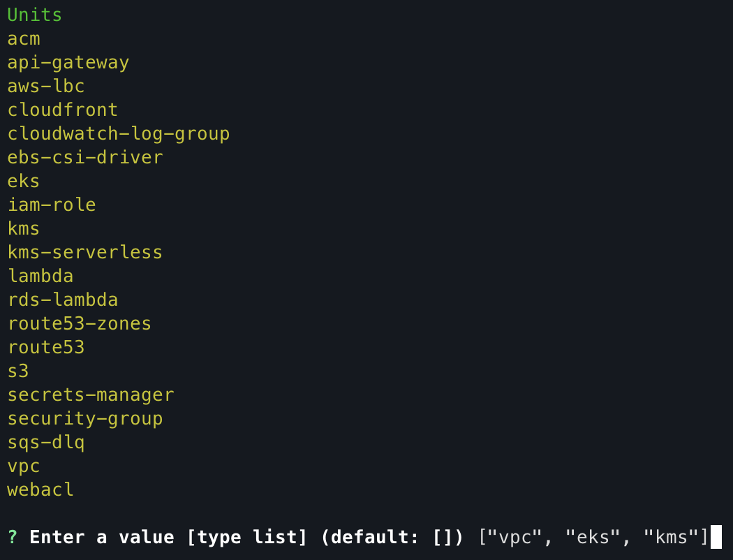Click the ebs-csi-driver entry

(x=85, y=157)
